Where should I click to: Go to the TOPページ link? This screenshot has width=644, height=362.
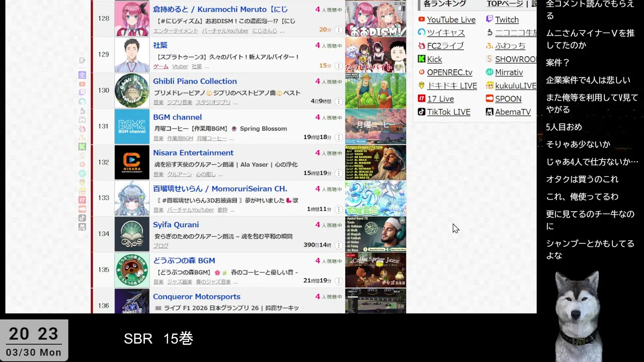point(505,4)
